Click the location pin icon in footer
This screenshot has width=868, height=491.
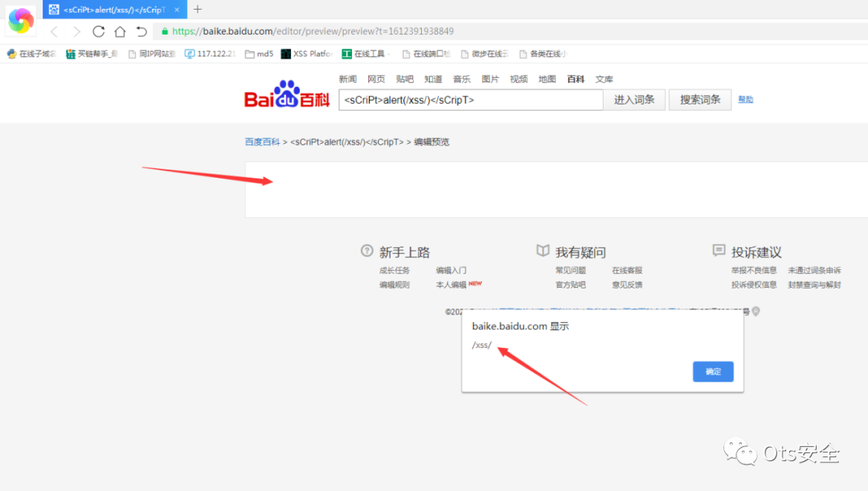pyautogui.click(x=755, y=312)
